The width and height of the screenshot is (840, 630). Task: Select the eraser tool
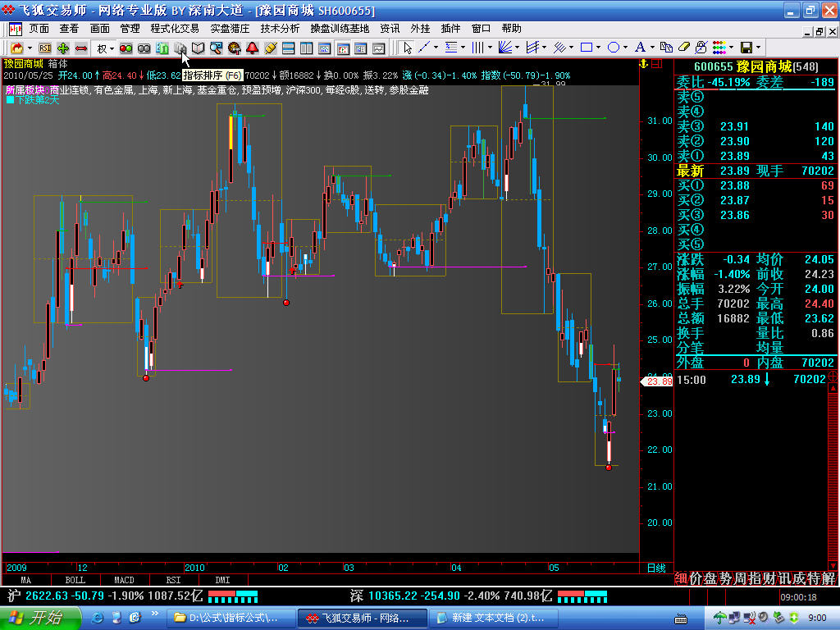coord(683,48)
